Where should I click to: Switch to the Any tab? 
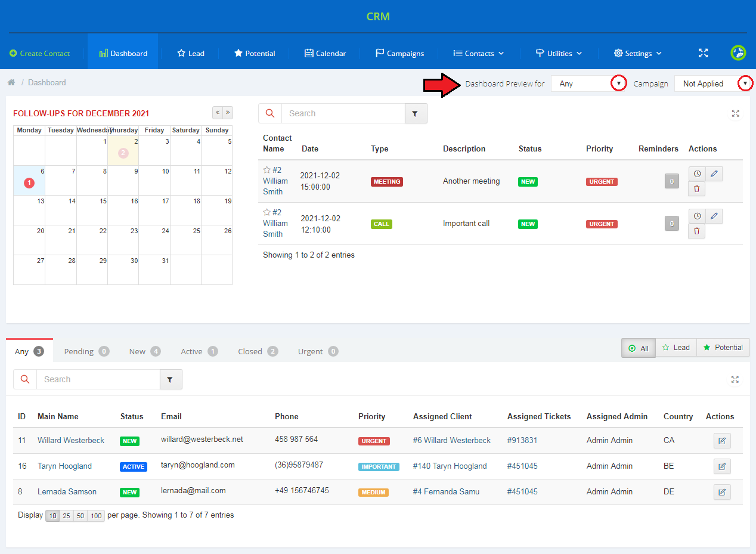(29, 351)
